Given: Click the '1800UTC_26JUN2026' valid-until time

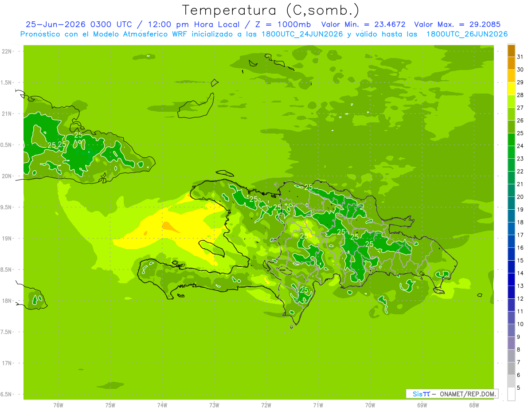Looking at the screenshot, I should click(467, 34).
